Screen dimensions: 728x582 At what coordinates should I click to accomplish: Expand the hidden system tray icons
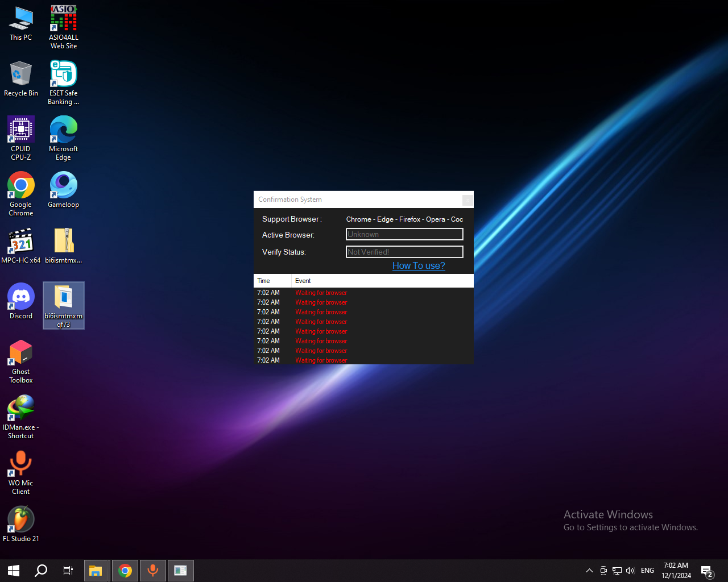[x=589, y=571]
